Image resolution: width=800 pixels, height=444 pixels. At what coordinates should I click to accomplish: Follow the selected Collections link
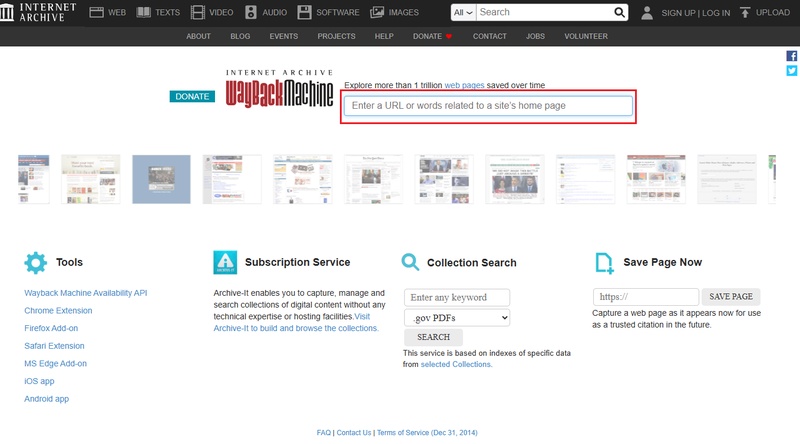(456, 364)
